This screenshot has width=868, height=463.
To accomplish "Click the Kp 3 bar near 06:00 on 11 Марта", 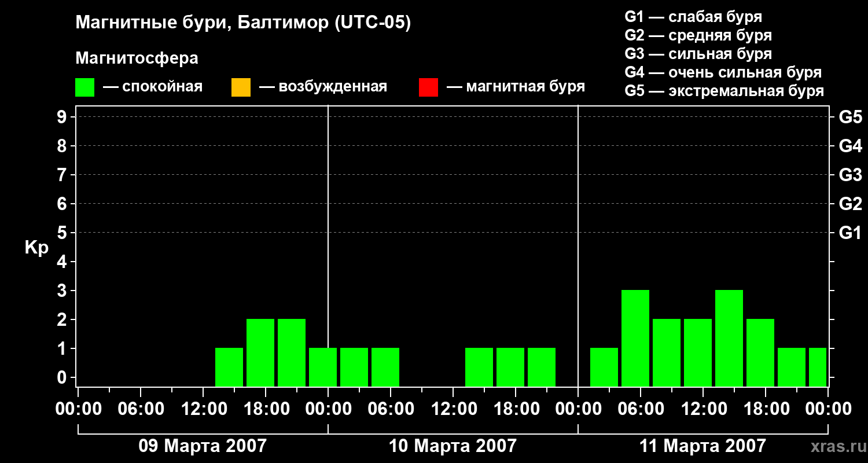I will click(635, 338).
